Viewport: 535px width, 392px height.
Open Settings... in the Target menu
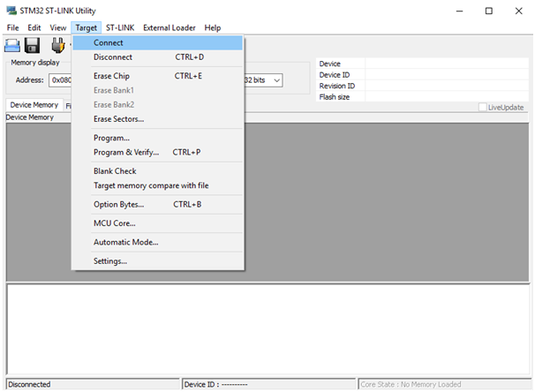[158, 261]
